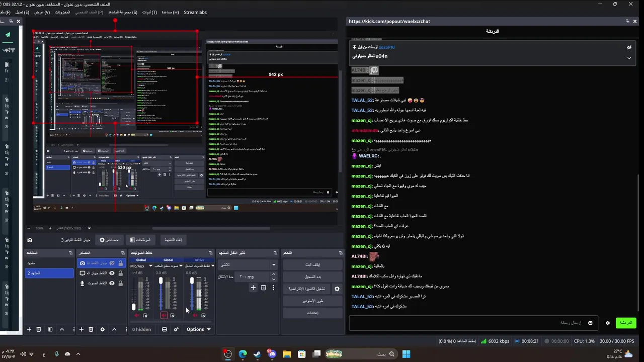The image size is (644, 362).
Task: Click transition duration ms input field
Action: point(253,277)
